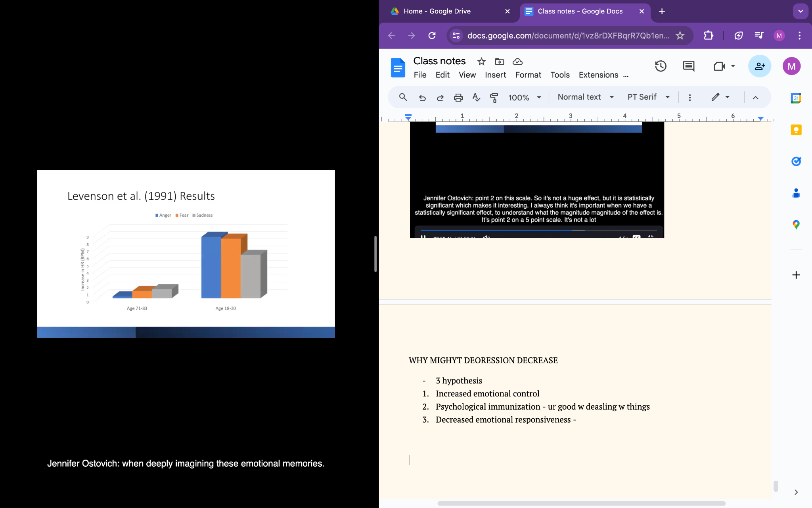812x508 pixels.
Task: Open Google Keep in side panel
Action: pyautogui.click(x=796, y=130)
